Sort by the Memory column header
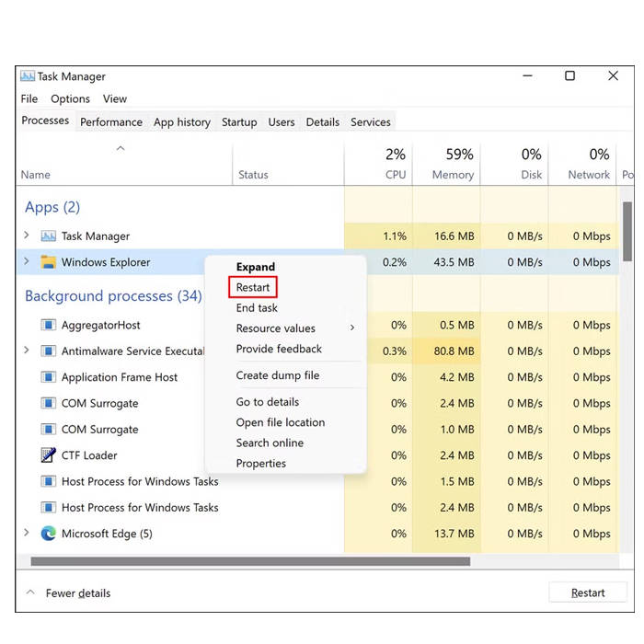The width and height of the screenshot is (644, 644). (x=446, y=165)
